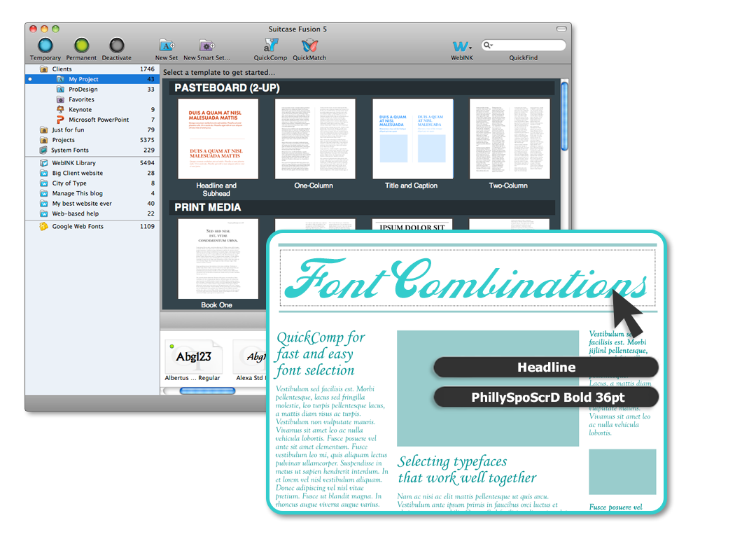Click the font preview horizontal scrollbar
The image size is (735, 560).
tap(208, 391)
